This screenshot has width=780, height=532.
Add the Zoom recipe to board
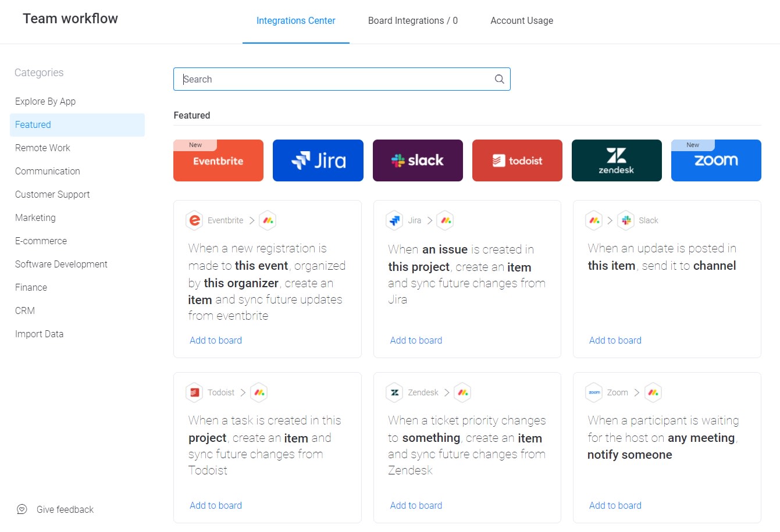pos(615,505)
